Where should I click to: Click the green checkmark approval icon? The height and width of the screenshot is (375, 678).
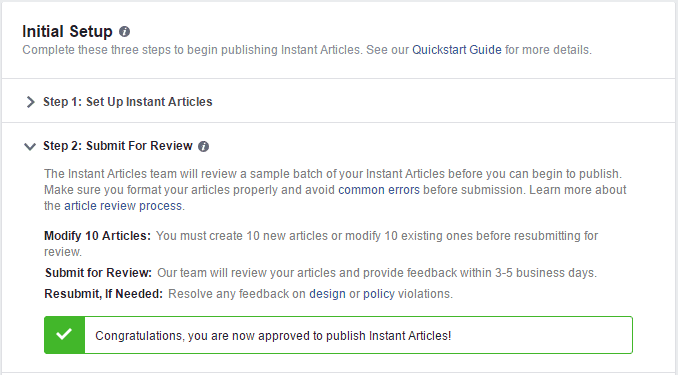(64, 335)
